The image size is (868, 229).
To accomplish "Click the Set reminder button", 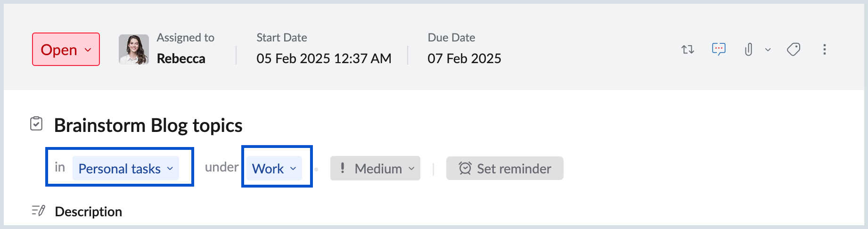I will (505, 168).
